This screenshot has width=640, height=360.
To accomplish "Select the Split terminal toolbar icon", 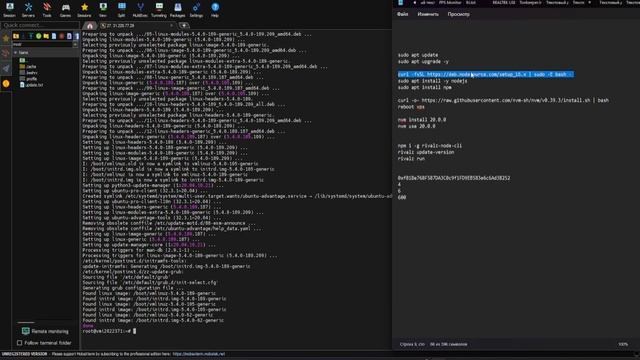I will tap(122, 10).
